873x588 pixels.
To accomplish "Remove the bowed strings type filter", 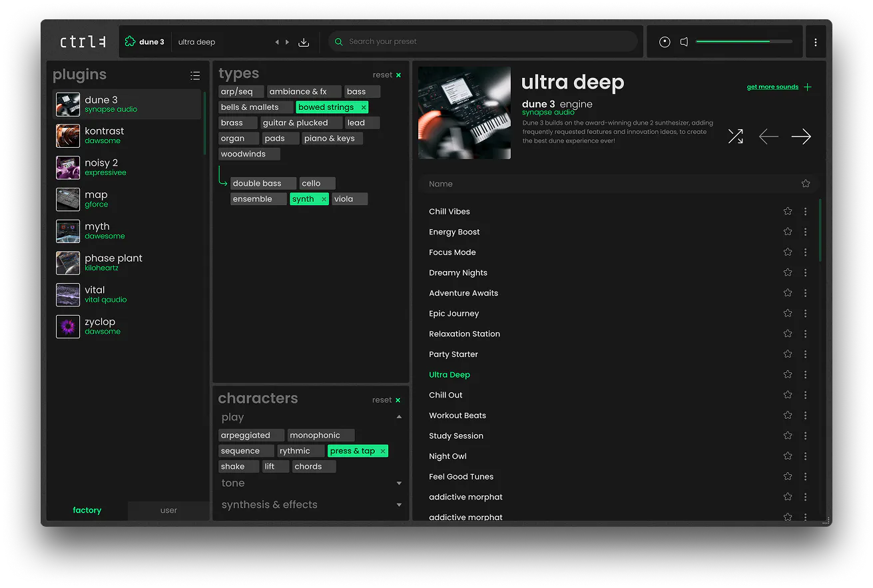I will (x=364, y=107).
